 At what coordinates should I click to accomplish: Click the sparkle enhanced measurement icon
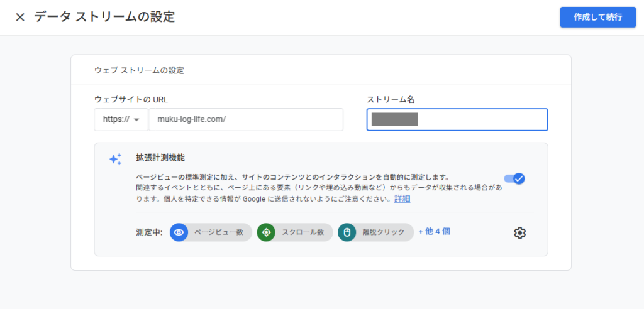tap(115, 159)
